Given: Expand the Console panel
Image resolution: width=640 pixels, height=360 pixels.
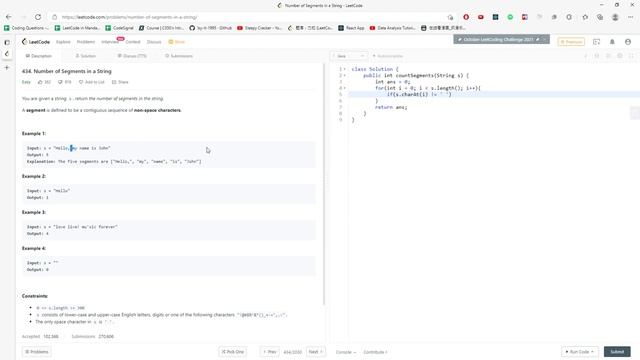Looking at the screenshot, I should coord(346,352).
